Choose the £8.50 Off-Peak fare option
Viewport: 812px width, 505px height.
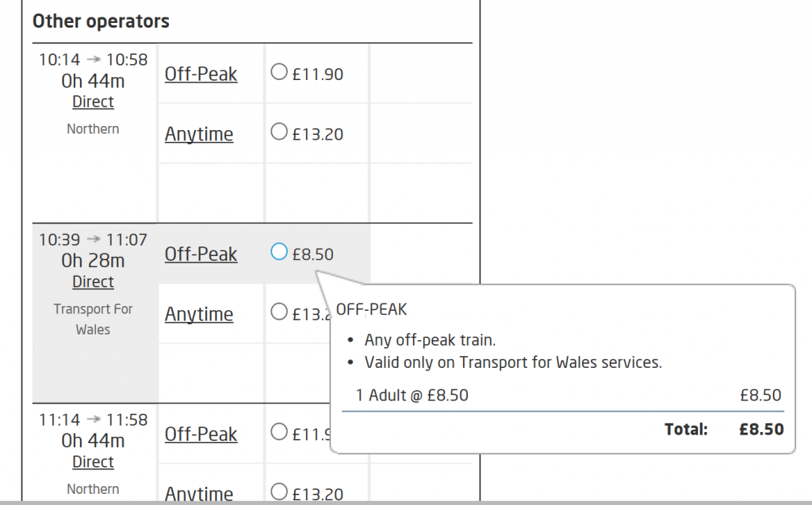tap(278, 252)
